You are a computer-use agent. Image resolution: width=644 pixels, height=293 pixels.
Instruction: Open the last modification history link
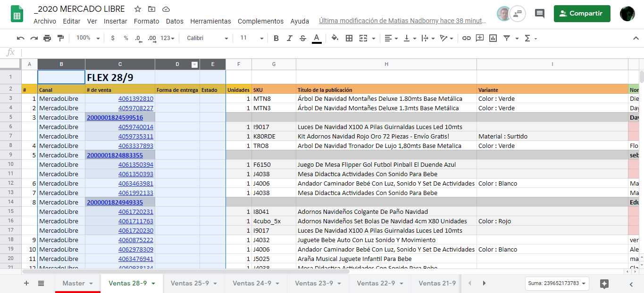[403, 21]
